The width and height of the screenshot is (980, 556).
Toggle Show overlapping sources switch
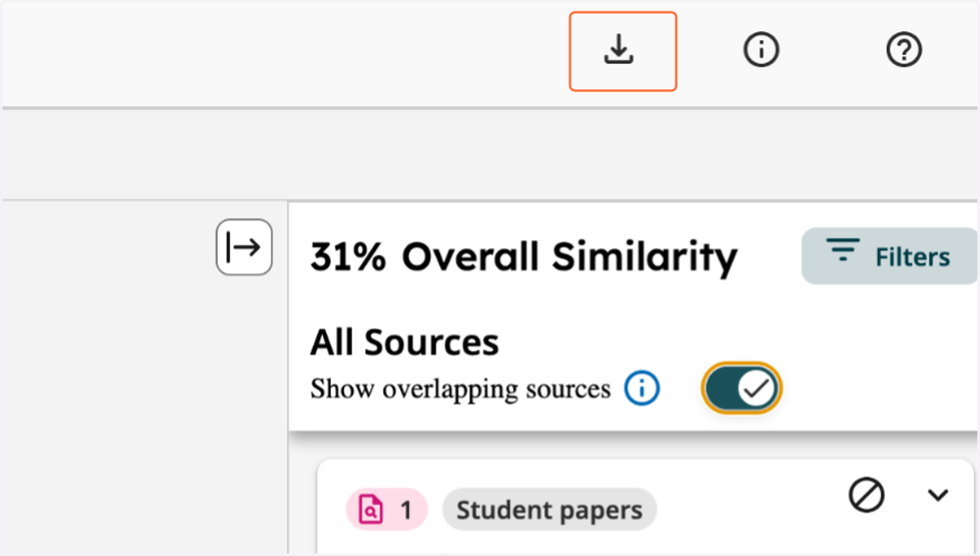coord(742,389)
